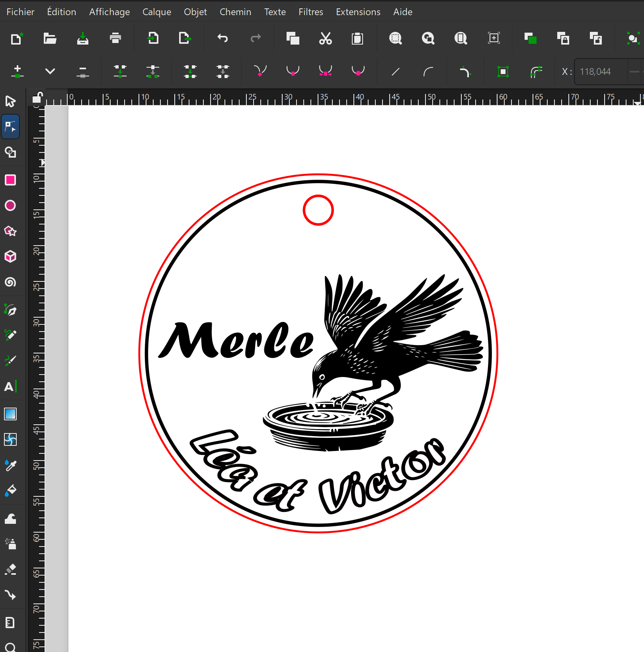Activate the 3D Box tool

click(10, 257)
